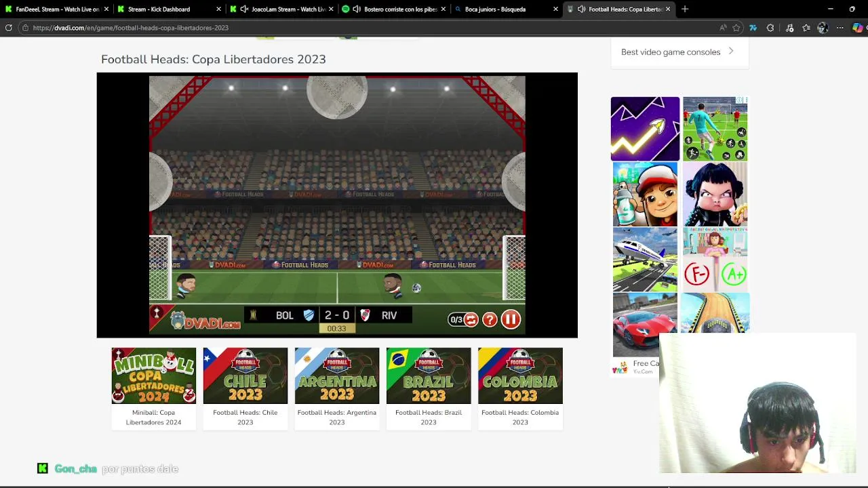This screenshot has width=868, height=488.
Task: Open Football Heads: Argentina 2023 thumbnail
Action: [336, 375]
